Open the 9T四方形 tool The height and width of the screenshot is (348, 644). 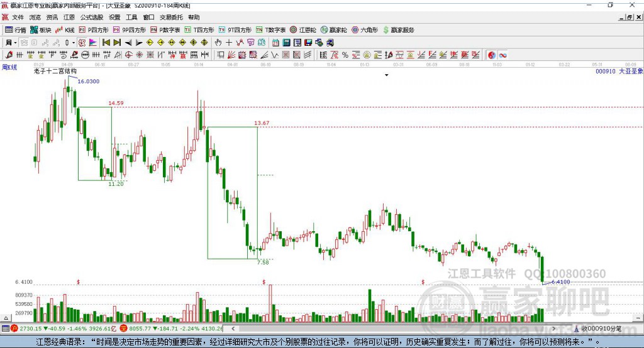pos(235,30)
